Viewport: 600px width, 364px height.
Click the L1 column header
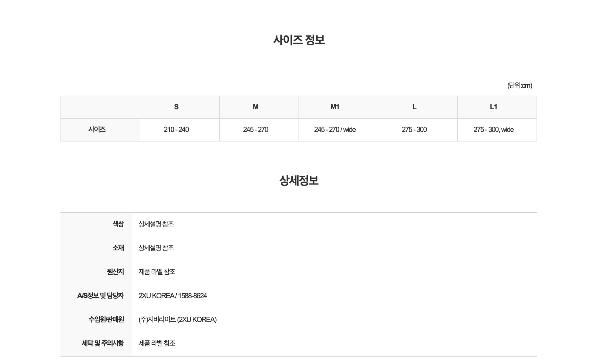tap(494, 107)
